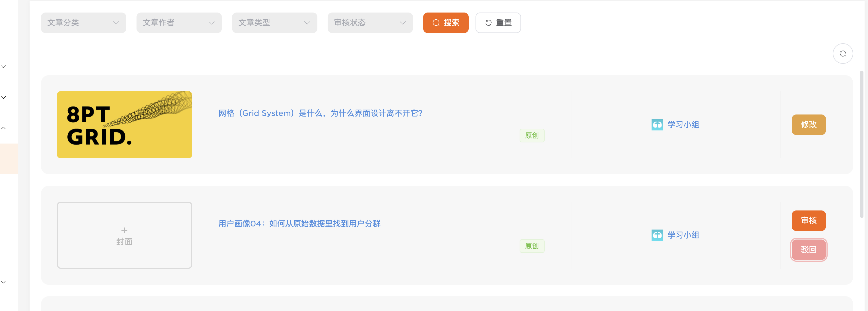The width and height of the screenshot is (868, 311).
Task: Click the 学习小组 avatar icon in first article
Action: tap(657, 125)
